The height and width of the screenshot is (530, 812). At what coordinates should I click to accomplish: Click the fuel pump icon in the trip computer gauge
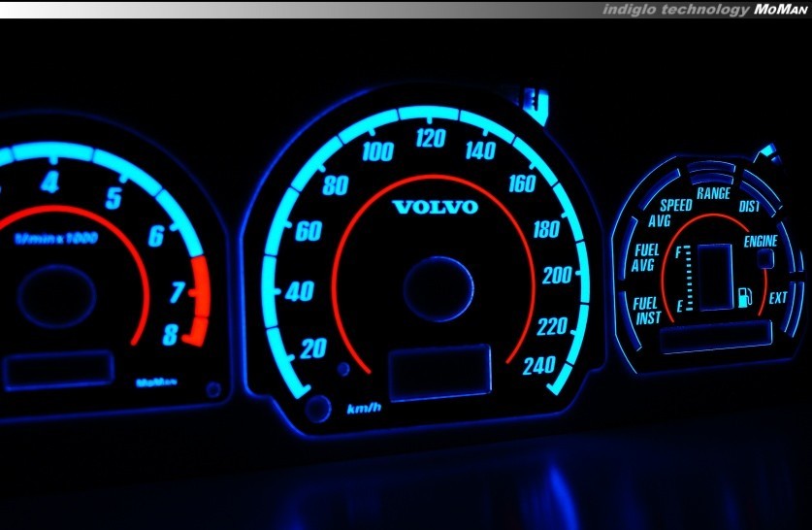coord(745,297)
